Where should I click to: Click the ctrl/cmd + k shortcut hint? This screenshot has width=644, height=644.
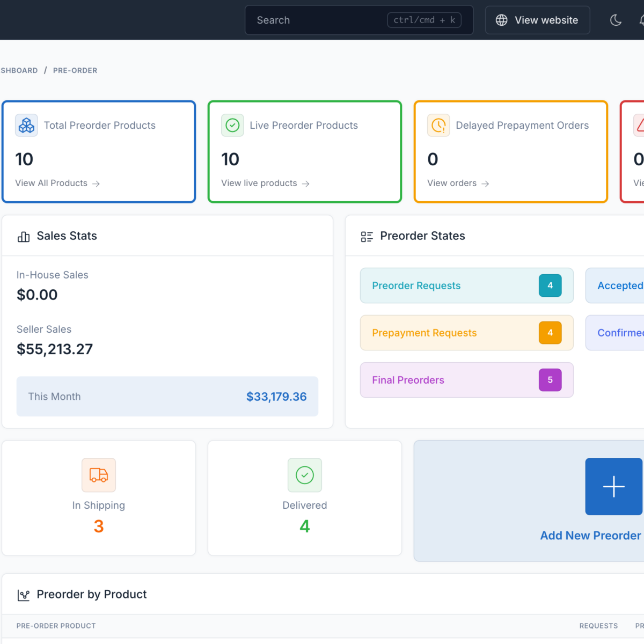click(424, 20)
